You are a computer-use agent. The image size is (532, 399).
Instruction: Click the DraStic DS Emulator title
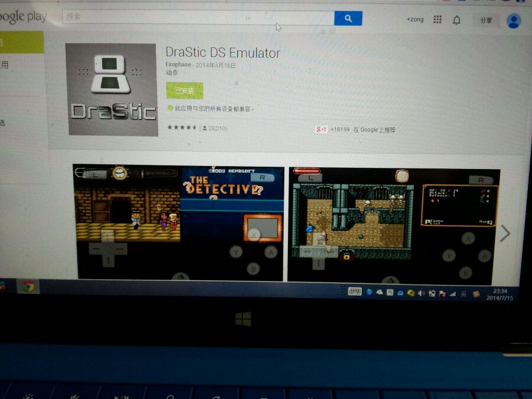223,53
